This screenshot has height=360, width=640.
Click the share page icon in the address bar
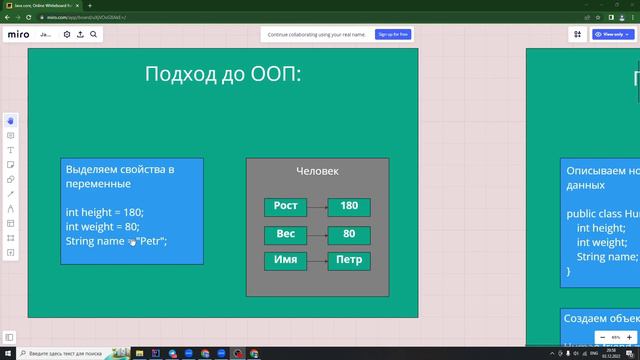[587, 18]
